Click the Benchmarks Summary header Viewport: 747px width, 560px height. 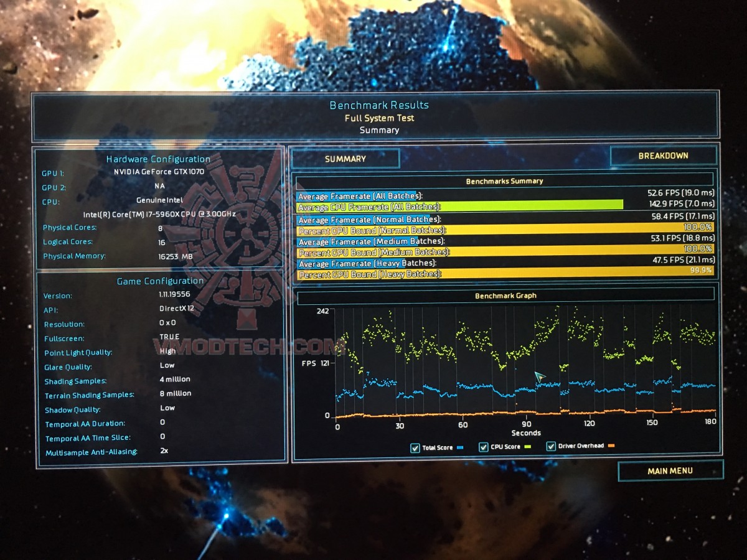coord(505,181)
